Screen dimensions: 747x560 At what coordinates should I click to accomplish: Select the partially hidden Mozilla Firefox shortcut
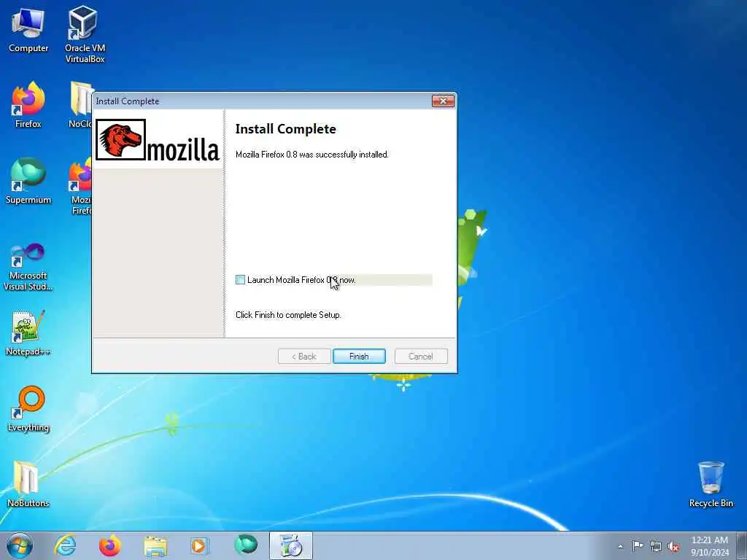pyautogui.click(x=80, y=187)
